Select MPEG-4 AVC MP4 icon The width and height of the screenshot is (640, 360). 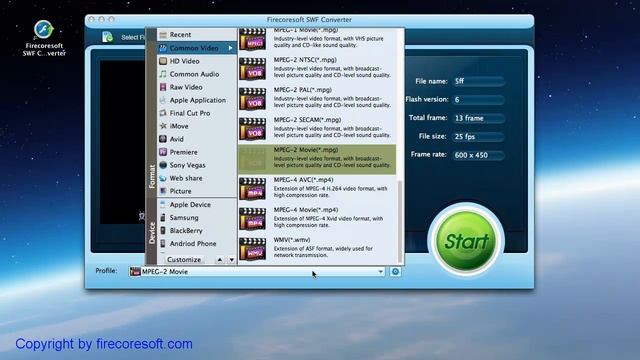(253, 189)
